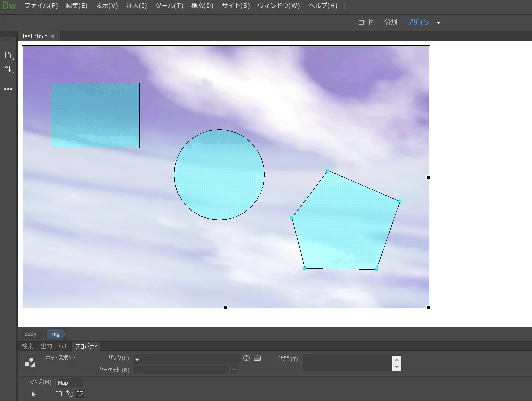
Task: Choose the circle hotspot tool
Action: 70,394
